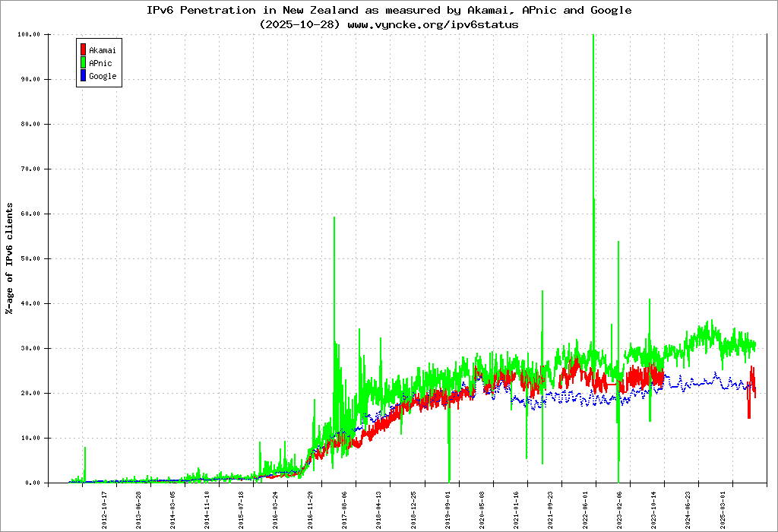
Task: Click the 30.00 y-axis value
Action: pos(30,348)
